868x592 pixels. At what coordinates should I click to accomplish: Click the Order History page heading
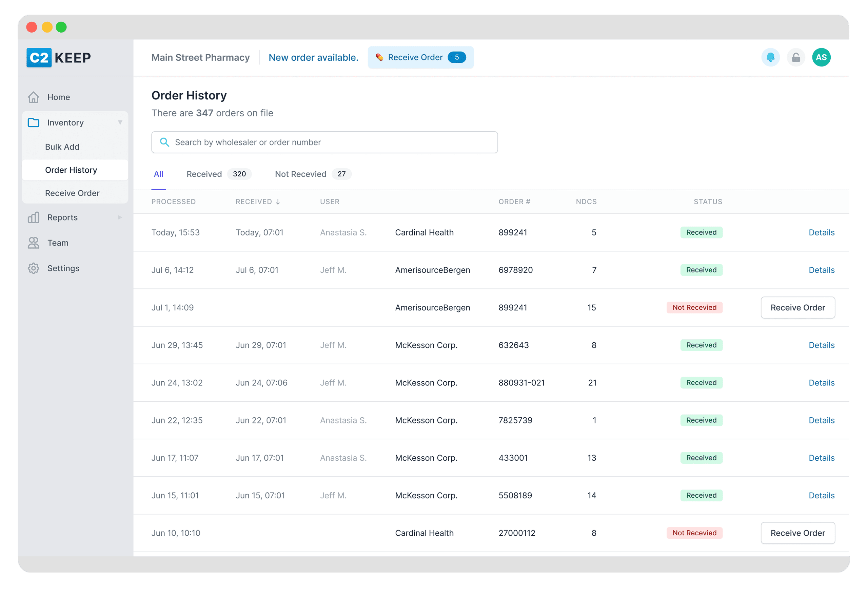(189, 95)
